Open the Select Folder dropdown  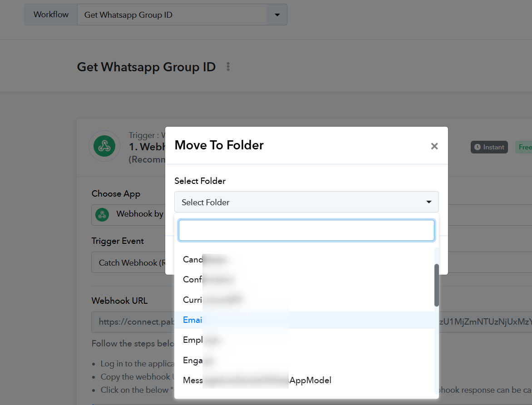(x=306, y=202)
